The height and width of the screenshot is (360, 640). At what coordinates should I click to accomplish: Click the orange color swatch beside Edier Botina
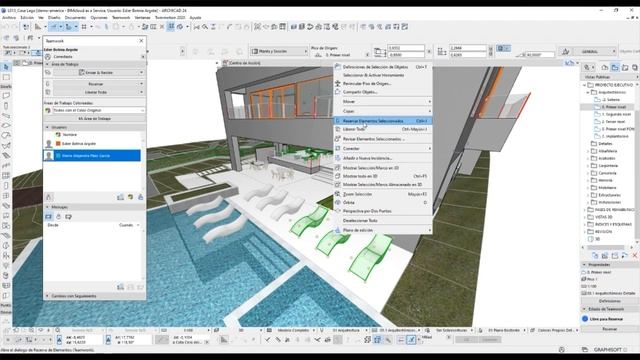point(58,144)
